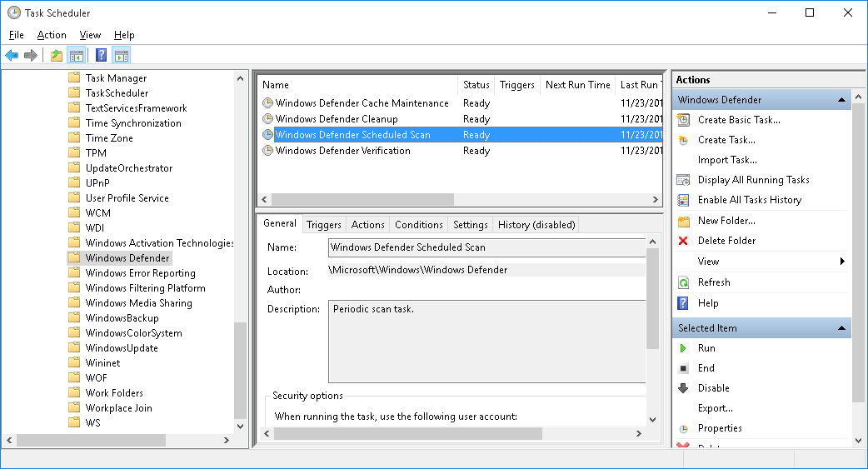The image size is (868, 469).
Task: Click the task Name input field
Action: (486, 247)
